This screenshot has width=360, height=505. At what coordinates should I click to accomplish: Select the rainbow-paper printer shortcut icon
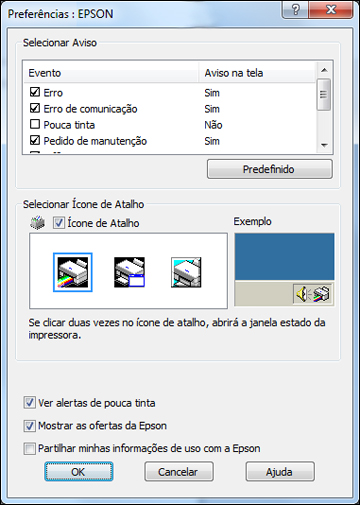(73, 272)
